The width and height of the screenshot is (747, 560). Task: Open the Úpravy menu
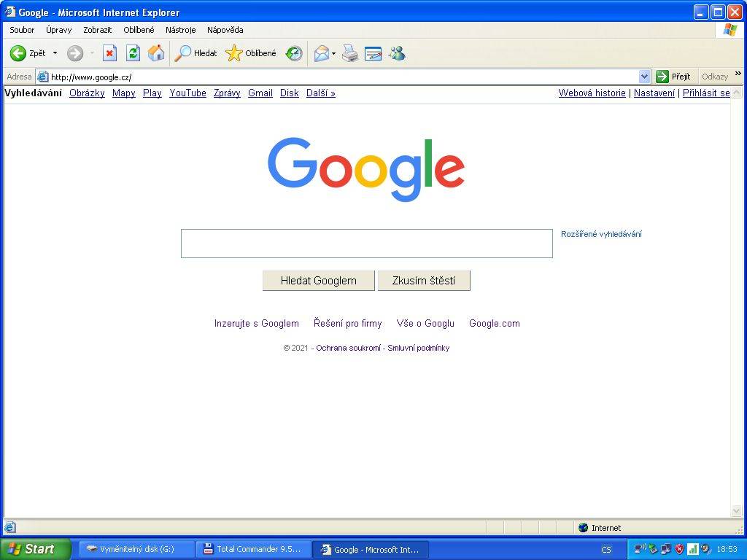(x=58, y=30)
